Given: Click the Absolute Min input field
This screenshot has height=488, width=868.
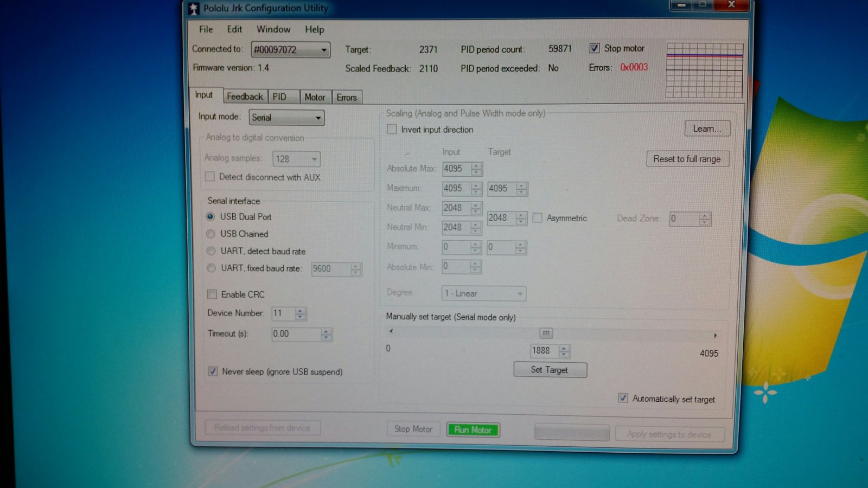Looking at the screenshot, I should pyautogui.click(x=456, y=266).
